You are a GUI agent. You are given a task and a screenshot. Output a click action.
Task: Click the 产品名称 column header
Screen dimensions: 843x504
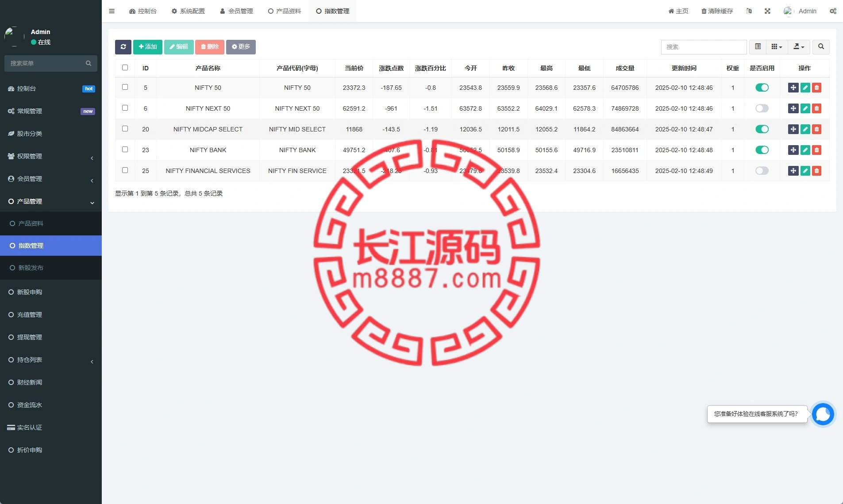tap(208, 68)
